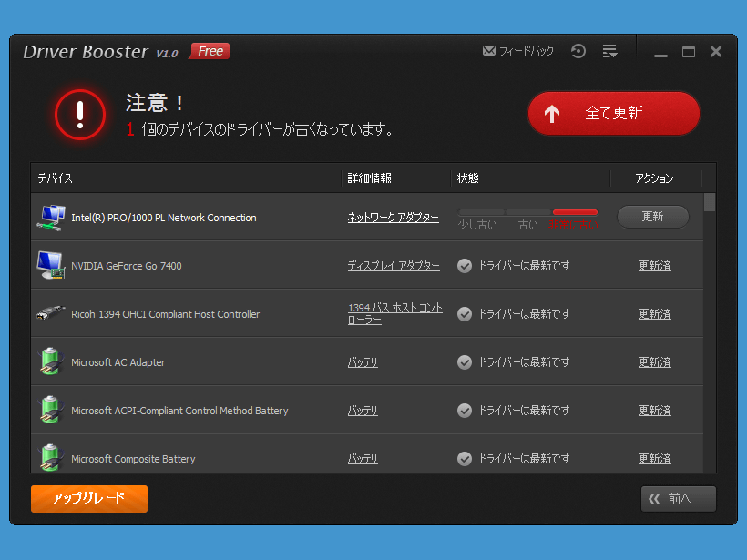
Task: Click checkmark status icon for ACPI-Compliant Battery
Action: coord(465,411)
